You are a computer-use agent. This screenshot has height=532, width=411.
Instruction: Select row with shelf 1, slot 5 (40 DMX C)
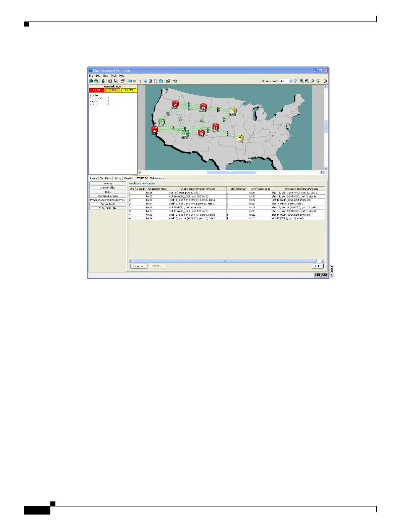(x=227, y=200)
